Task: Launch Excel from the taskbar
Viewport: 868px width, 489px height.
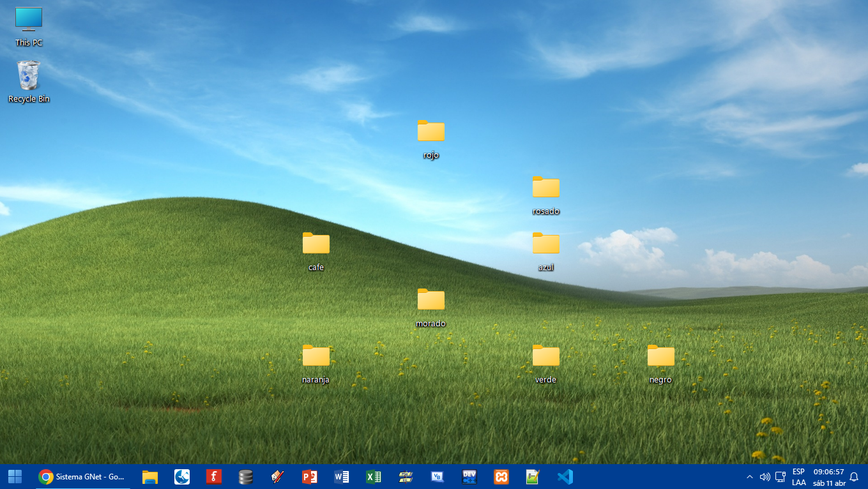Action: coord(374,476)
